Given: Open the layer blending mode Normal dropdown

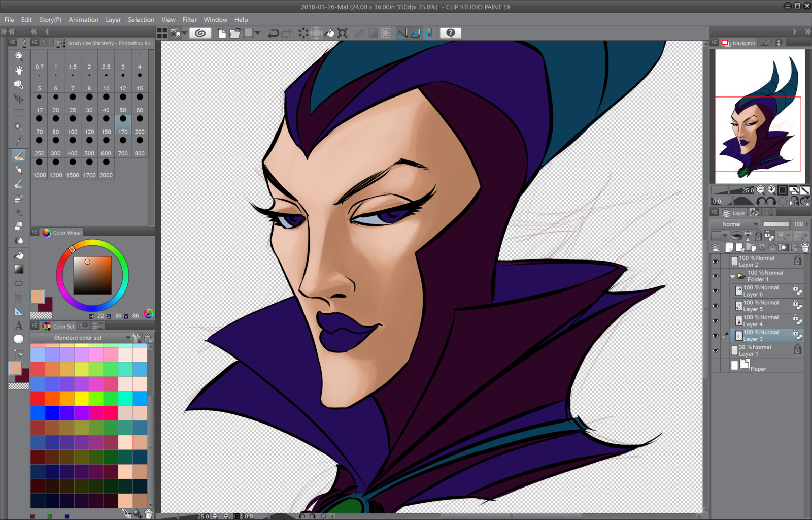Looking at the screenshot, I should pyautogui.click(x=735, y=224).
